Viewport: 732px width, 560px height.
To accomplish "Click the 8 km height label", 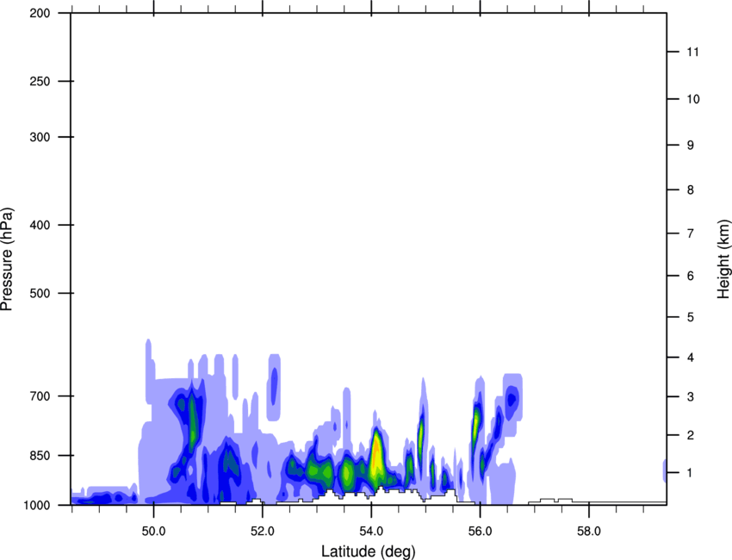I will point(691,190).
